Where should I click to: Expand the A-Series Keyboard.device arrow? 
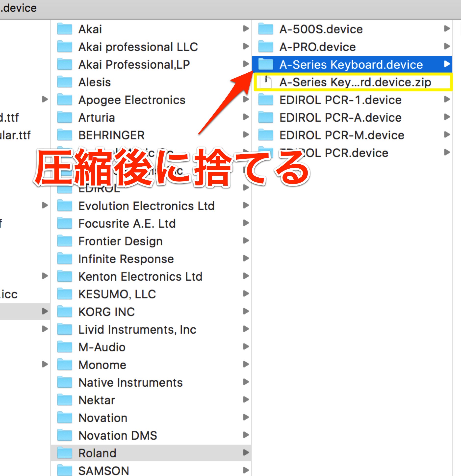447,64
